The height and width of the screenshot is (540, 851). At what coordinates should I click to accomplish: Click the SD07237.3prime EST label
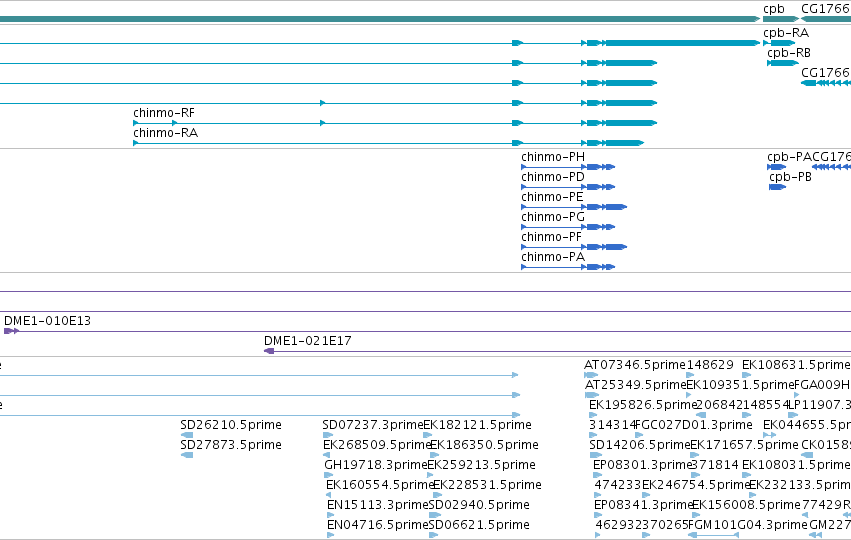click(372, 425)
